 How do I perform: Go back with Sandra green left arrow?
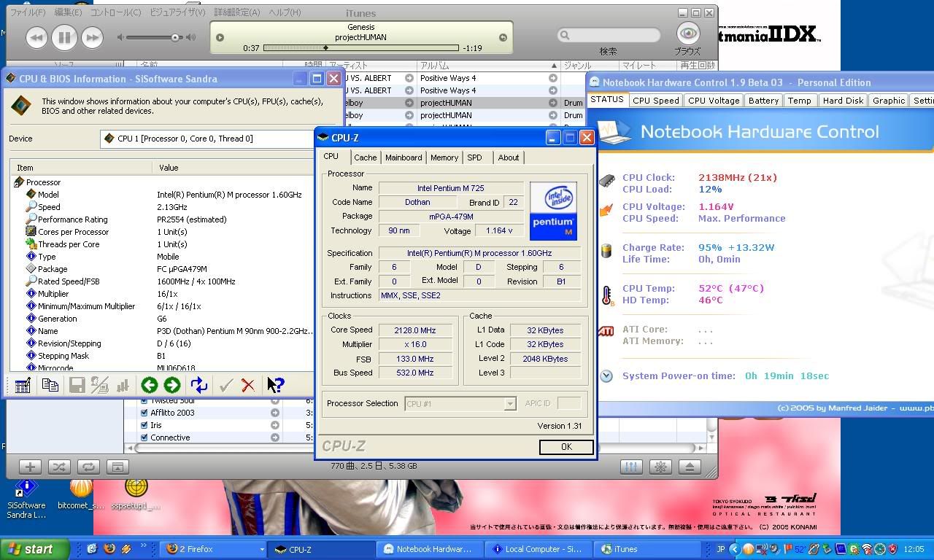point(150,385)
